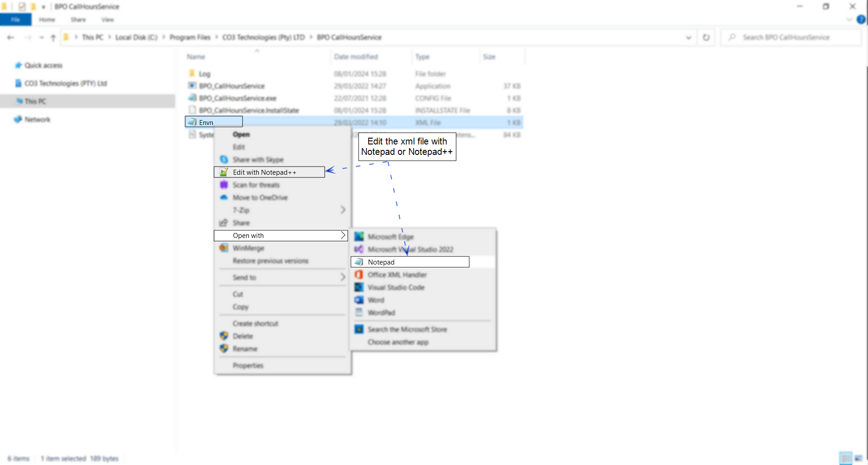
Task: Click the BPO_CallHoursService.exe config file icon
Action: coord(192,98)
